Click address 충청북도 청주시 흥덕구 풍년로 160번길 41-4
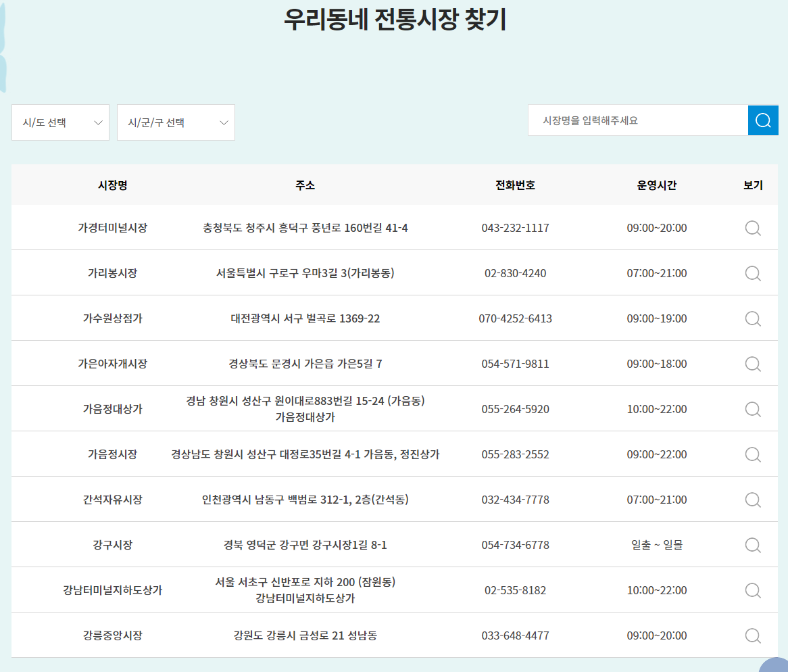788x672 pixels. point(305,228)
